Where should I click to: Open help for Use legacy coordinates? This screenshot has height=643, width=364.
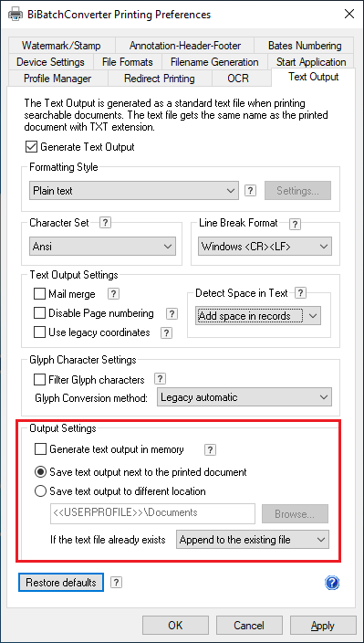[x=166, y=332]
